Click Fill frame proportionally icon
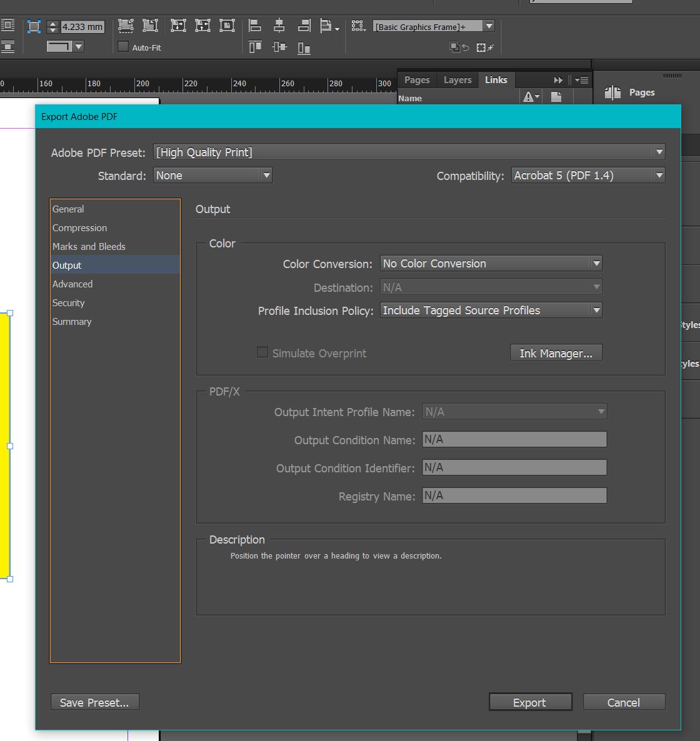 tap(126, 26)
